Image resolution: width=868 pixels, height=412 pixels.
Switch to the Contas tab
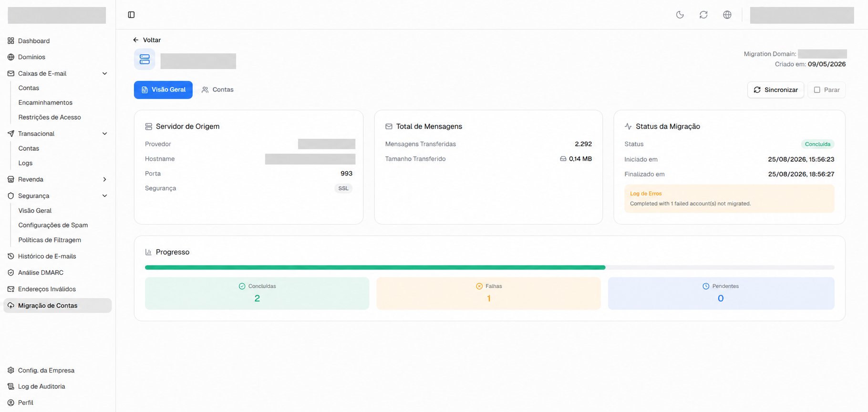217,90
